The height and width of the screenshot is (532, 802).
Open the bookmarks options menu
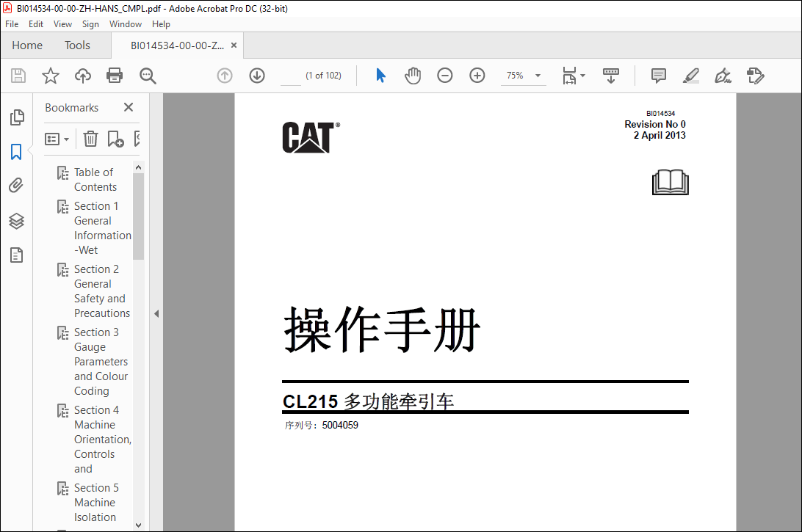tap(57, 139)
